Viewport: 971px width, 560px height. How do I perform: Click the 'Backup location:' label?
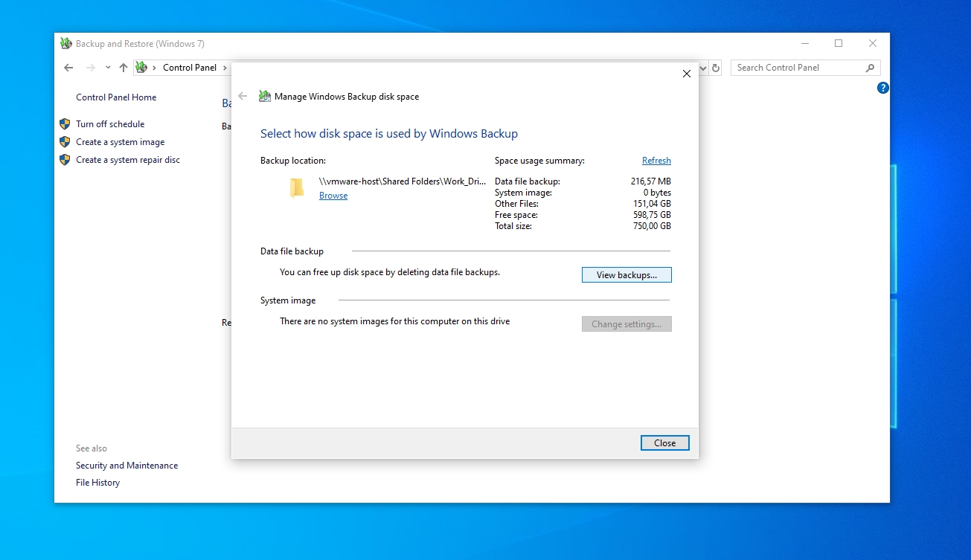293,161
